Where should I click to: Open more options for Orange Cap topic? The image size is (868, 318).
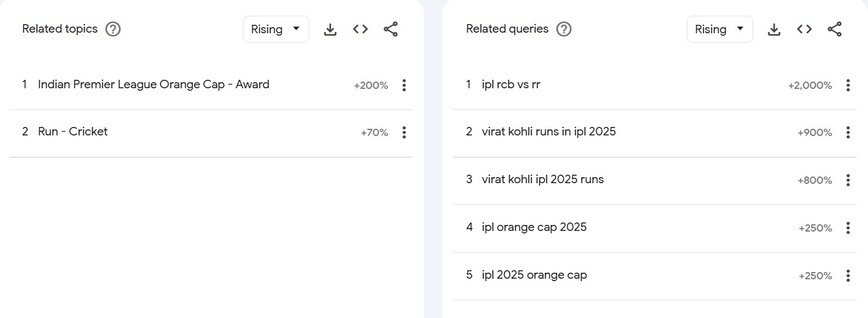tap(404, 85)
